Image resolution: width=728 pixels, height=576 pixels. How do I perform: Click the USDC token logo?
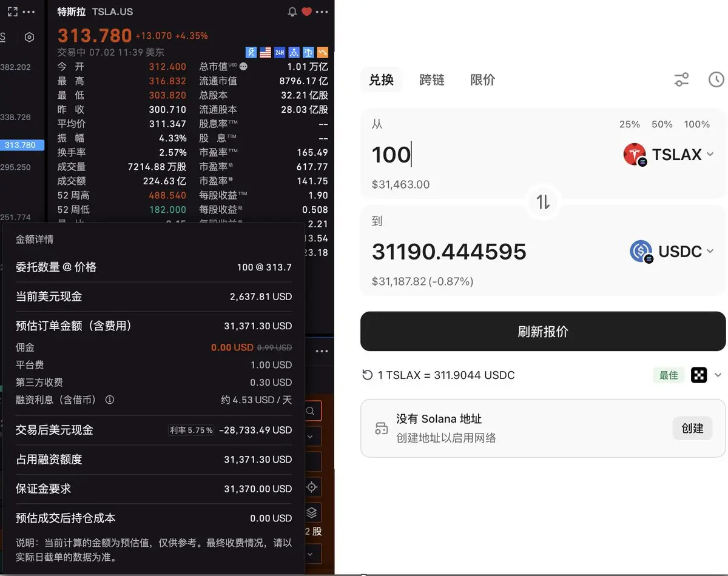click(x=641, y=252)
